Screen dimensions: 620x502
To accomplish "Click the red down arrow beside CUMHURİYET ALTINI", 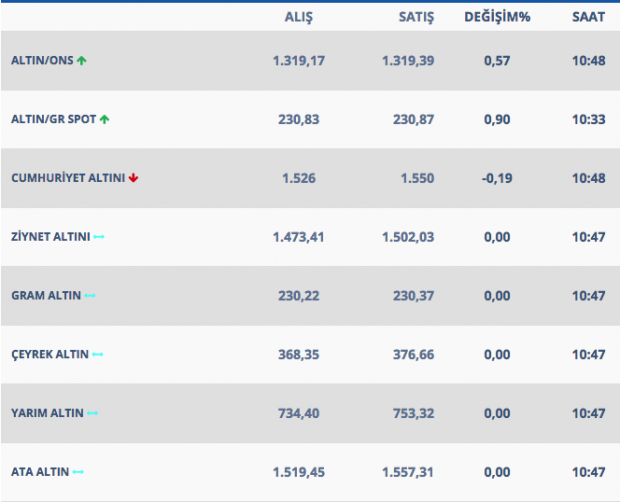I will 133,178.
